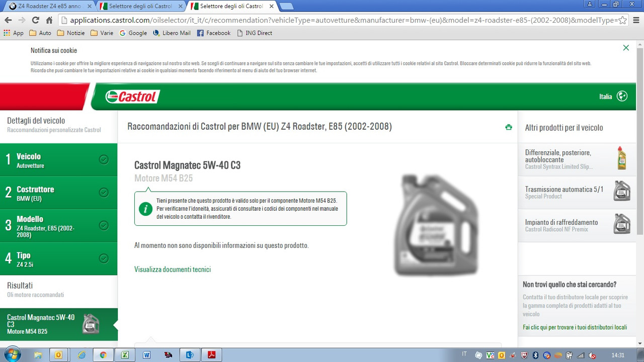The width and height of the screenshot is (644, 362).
Task: Click the Bluetooth tray icon
Action: pos(536,355)
